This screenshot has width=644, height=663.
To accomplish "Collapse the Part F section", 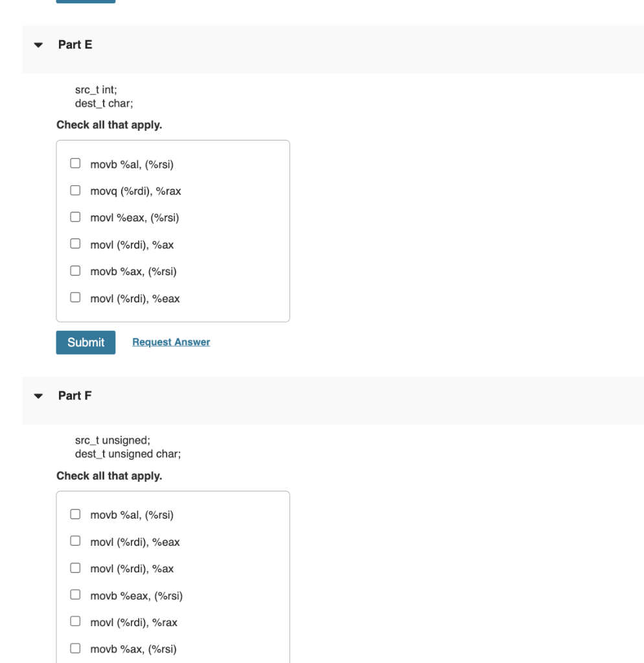I will (38, 395).
